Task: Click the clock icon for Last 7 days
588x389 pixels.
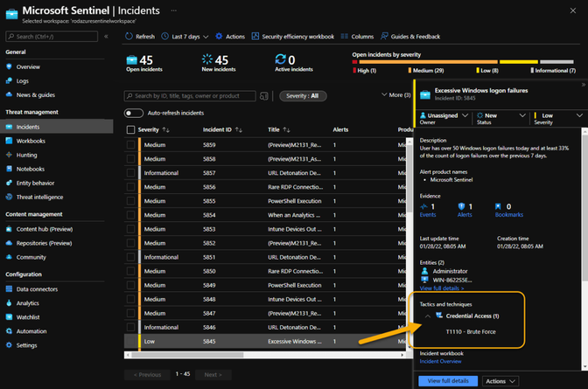Action: point(165,37)
